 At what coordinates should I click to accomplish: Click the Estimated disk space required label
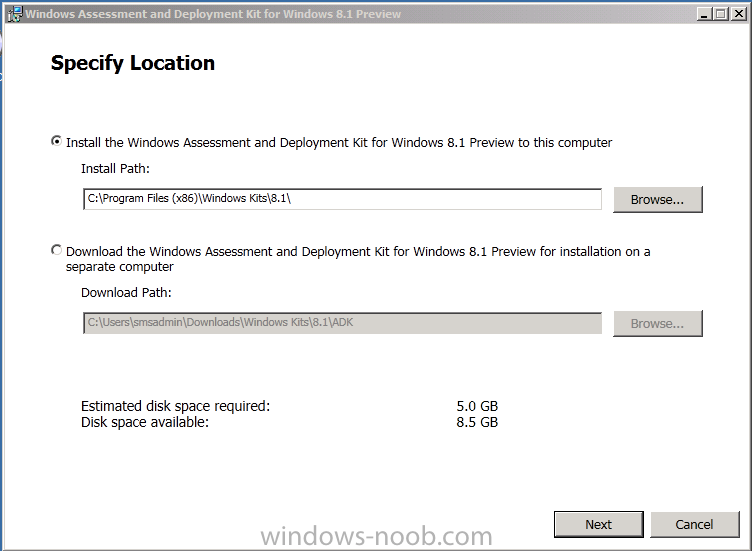[176, 406]
